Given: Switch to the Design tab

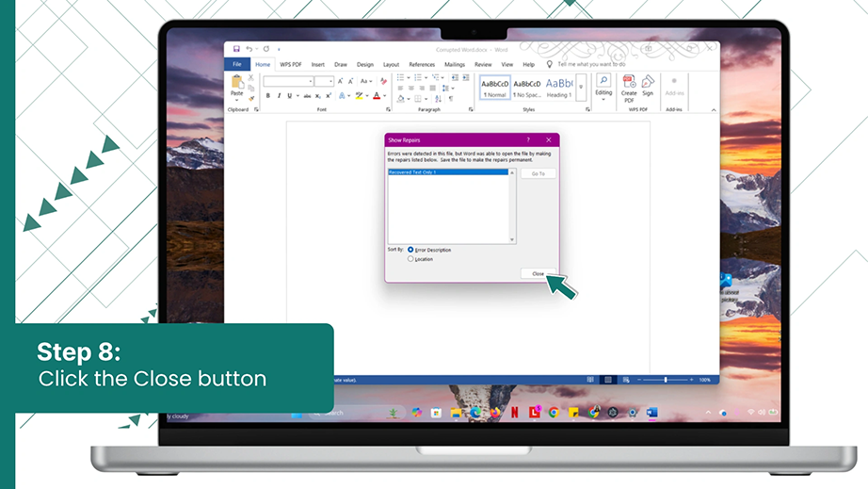Looking at the screenshot, I should pyautogui.click(x=364, y=65).
